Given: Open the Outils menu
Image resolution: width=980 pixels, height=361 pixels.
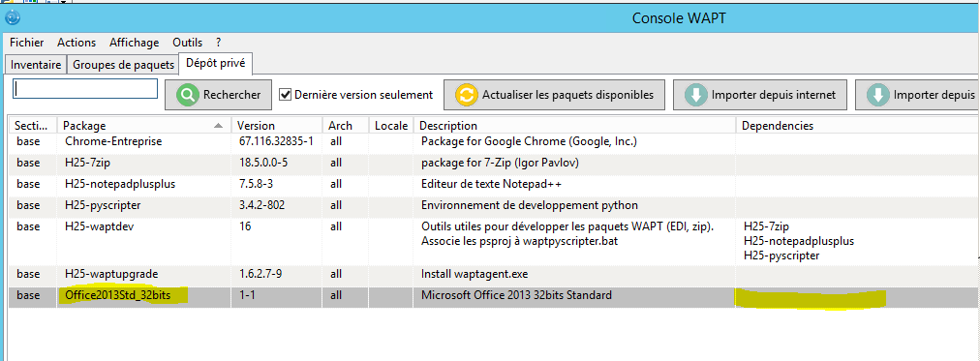Looking at the screenshot, I should (x=188, y=43).
